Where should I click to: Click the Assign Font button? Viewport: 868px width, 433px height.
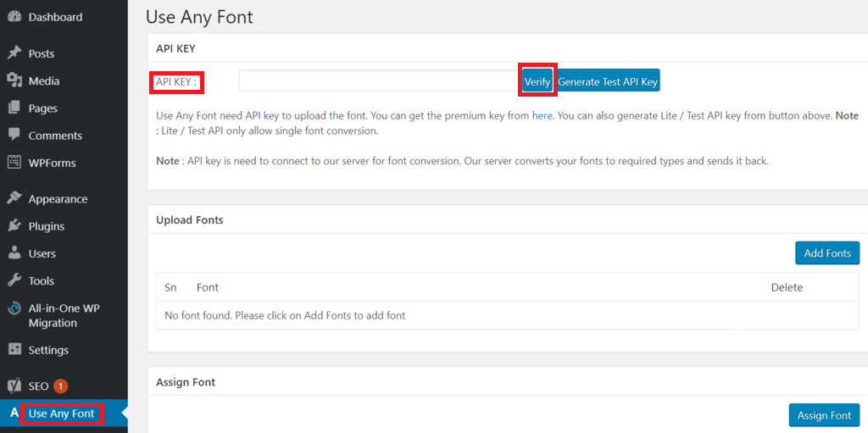pyautogui.click(x=824, y=415)
